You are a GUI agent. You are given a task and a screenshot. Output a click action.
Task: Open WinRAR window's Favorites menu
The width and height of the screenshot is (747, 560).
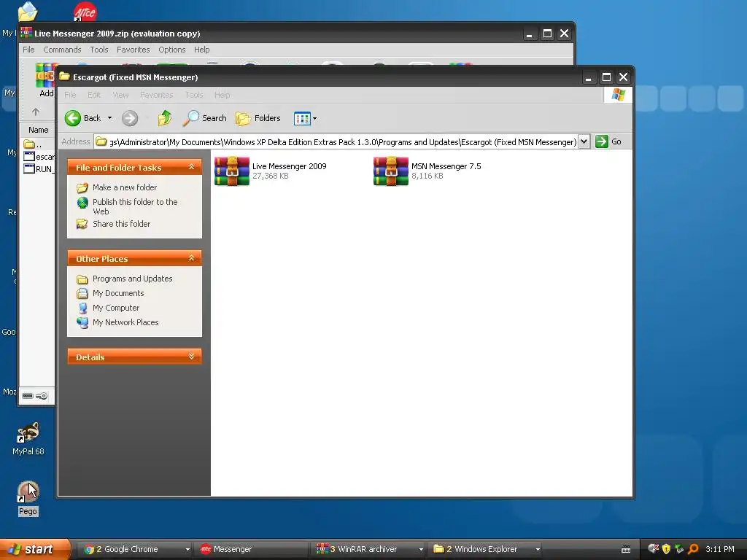(133, 50)
